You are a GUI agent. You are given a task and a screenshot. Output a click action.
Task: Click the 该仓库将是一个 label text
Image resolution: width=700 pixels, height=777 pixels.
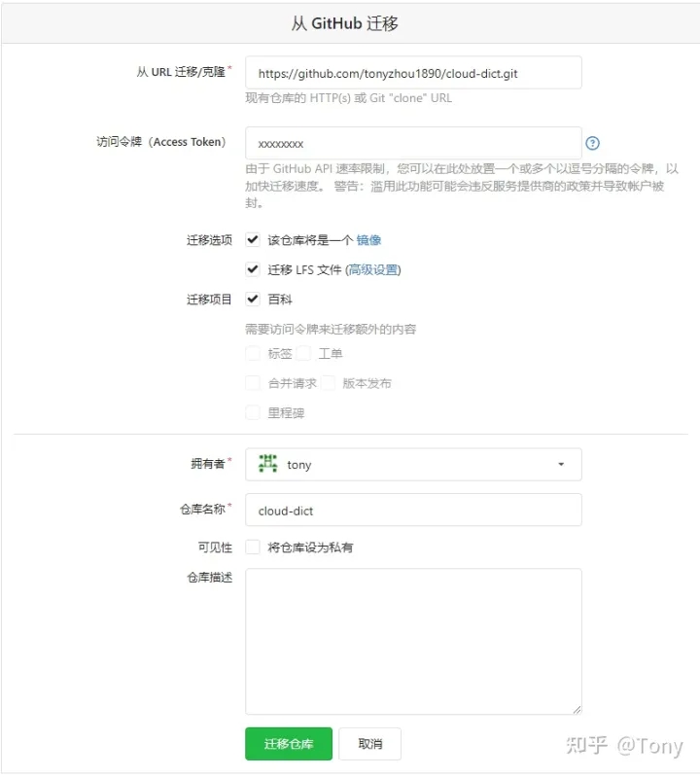[x=310, y=240]
